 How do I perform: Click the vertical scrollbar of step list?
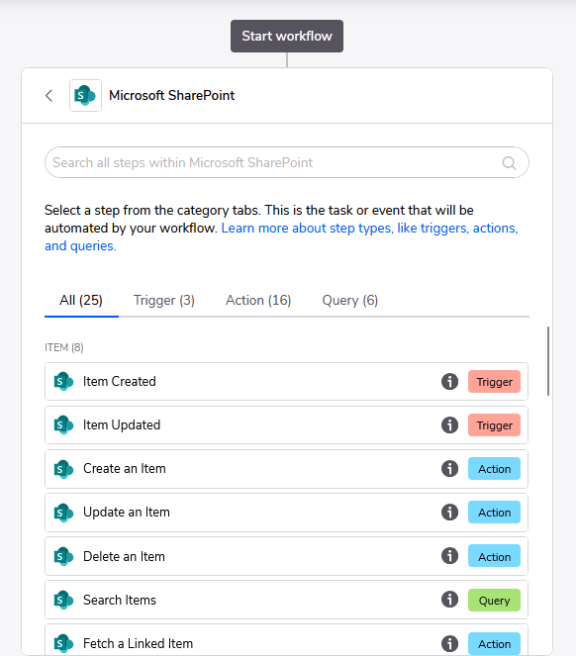pyautogui.click(x=548, y=361)
